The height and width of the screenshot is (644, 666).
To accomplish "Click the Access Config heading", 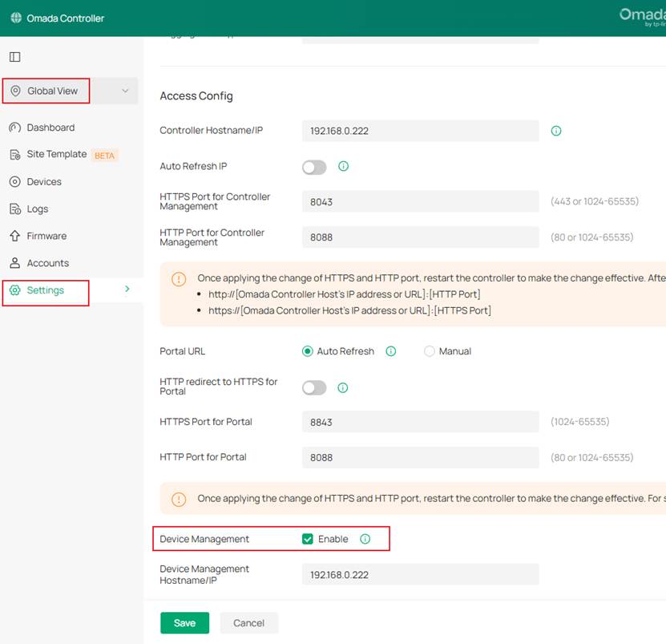I will [x=196, y=96].
